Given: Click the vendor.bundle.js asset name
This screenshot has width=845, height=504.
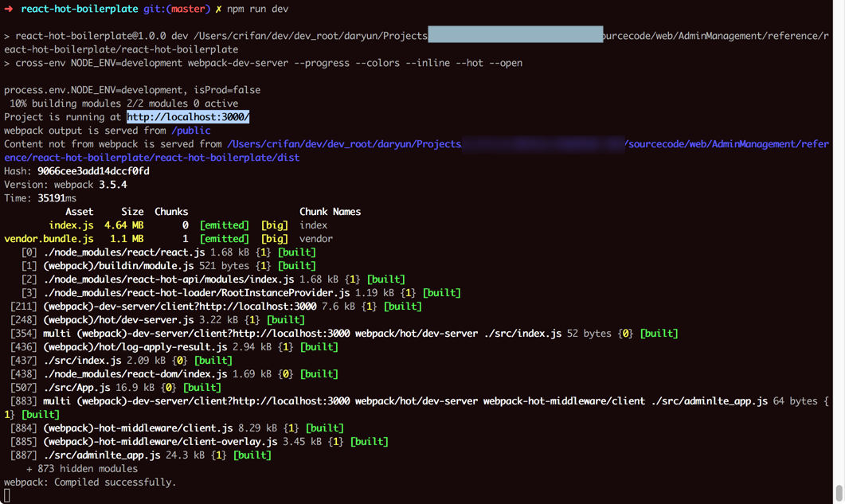Looking at the screenshot, I should 49,239.
